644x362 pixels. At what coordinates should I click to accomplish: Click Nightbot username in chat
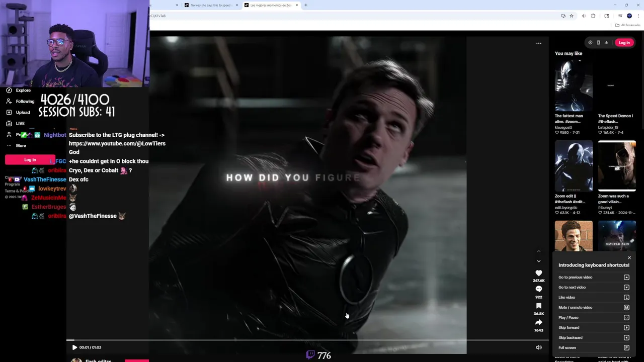coord(55,135)
